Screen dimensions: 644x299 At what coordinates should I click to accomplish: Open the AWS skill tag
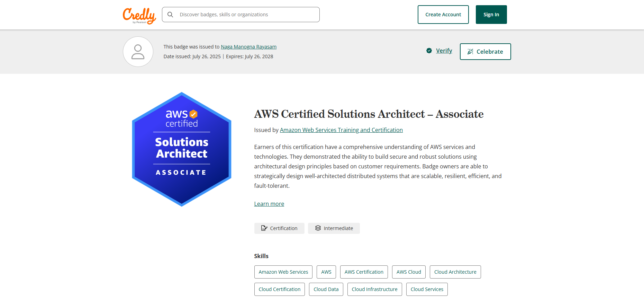pyautogui.click(x=326, y=272)
